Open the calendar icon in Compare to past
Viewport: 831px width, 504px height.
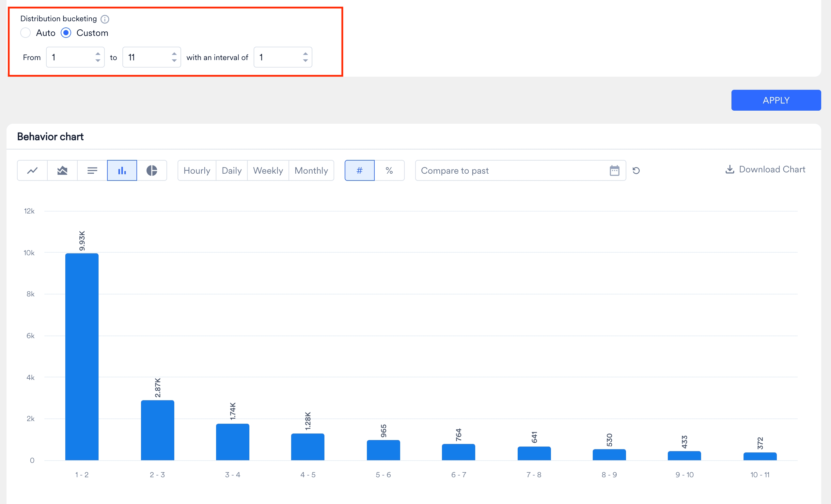coord(615,170)
